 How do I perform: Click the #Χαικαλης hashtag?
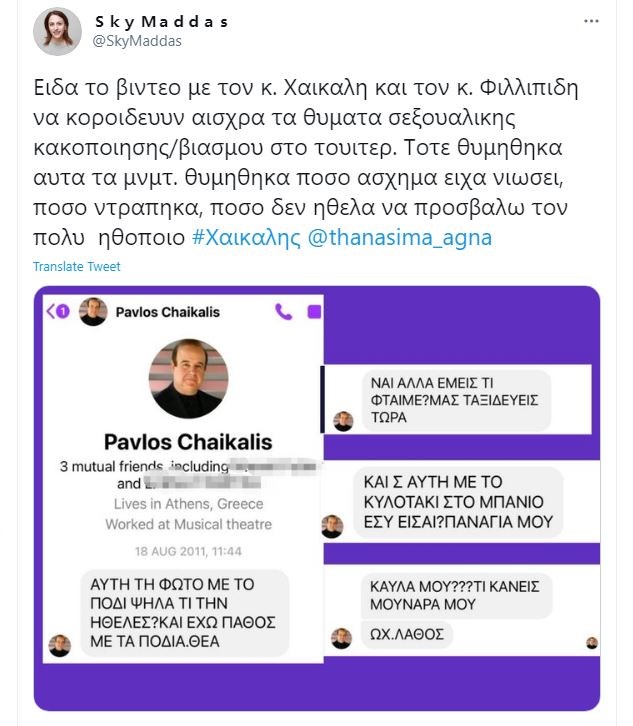click(x=246, y=237)
